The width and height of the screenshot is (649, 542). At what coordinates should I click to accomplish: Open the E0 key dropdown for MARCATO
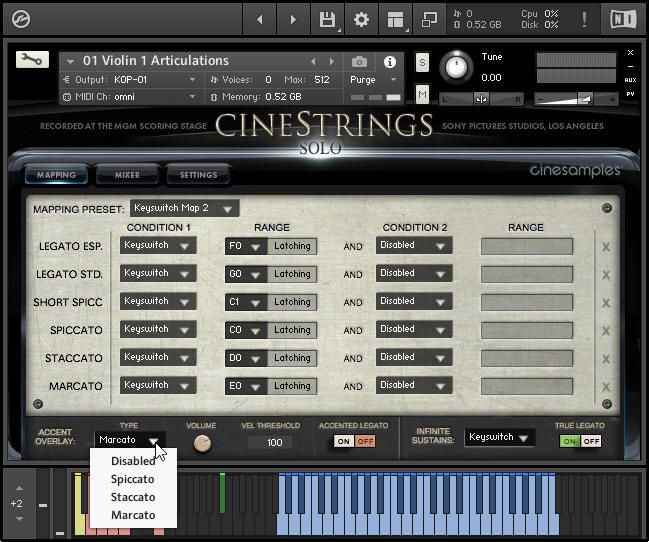pyautogui.click(x=246, y=386)
